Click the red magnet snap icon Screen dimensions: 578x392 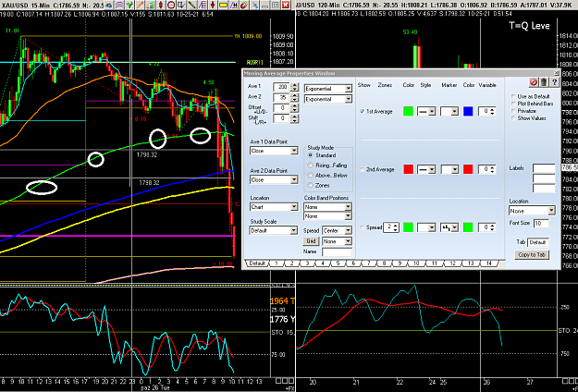[x=244, y=6]
